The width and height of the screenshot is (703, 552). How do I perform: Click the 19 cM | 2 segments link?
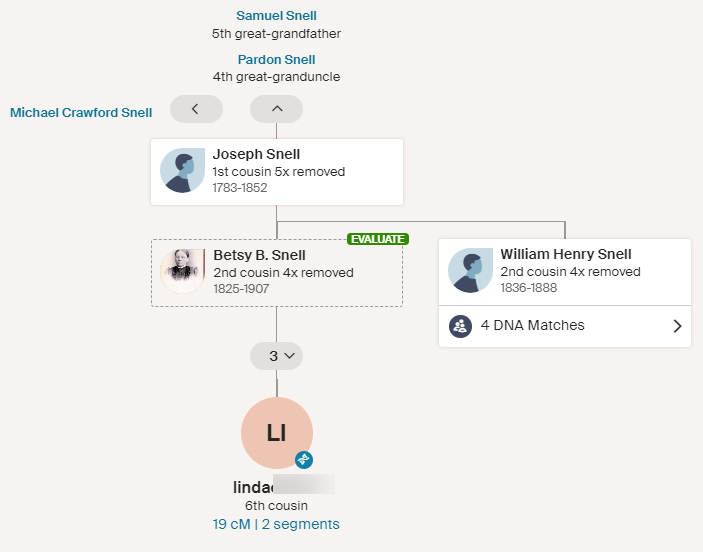click(276, 524)
